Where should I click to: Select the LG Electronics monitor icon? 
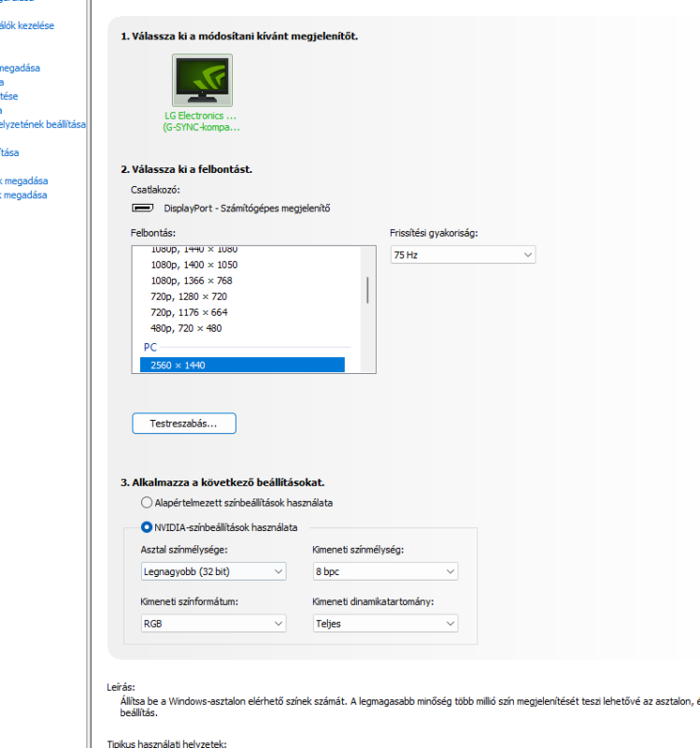point(202,79)
